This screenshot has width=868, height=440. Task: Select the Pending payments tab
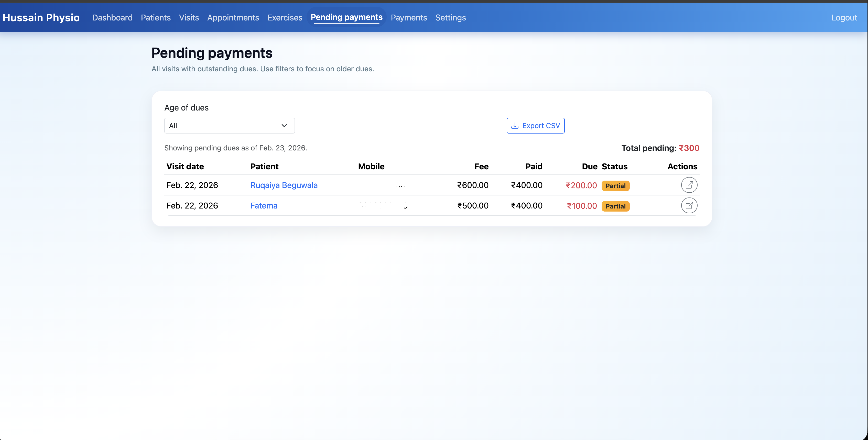pyautogui.click(x=346, y=17)
